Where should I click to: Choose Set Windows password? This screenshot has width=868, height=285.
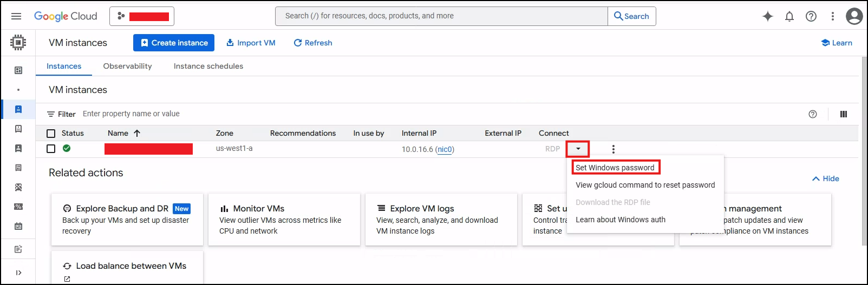point(615,168)
